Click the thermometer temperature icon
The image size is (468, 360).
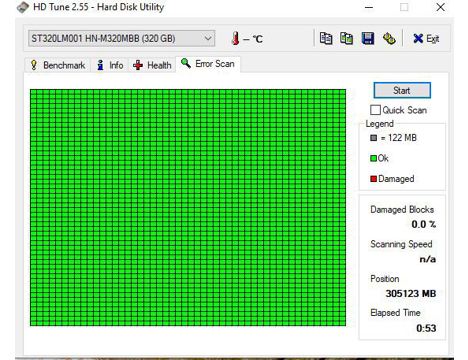click(235, 38)
